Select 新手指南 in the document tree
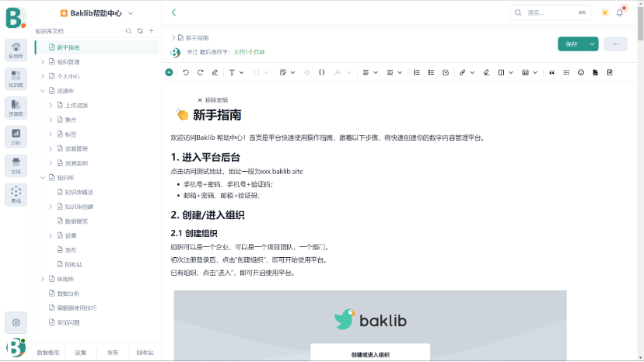The height and width of the screenshot is (362, 644). point(97,47)
